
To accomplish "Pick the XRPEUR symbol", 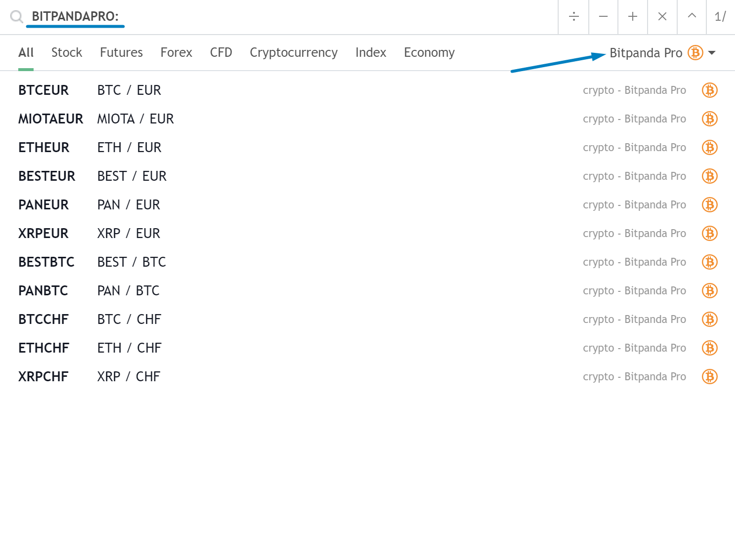I will click(x=43, y=234).
